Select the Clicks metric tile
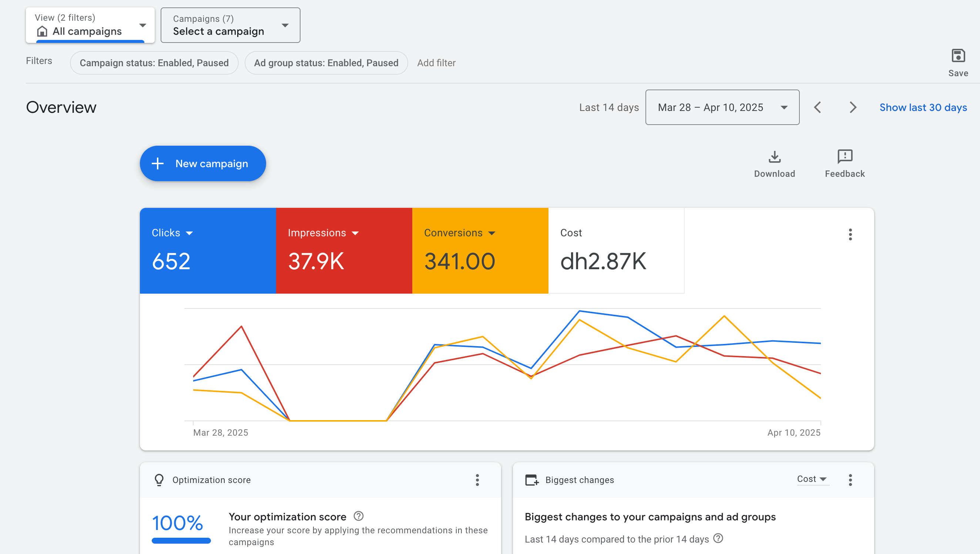Viewport: 980px width, 554px height. (208, 250)
